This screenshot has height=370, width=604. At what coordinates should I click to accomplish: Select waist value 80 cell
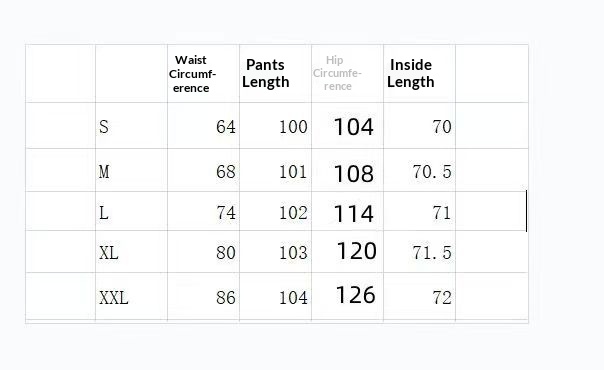pos(203,252)
